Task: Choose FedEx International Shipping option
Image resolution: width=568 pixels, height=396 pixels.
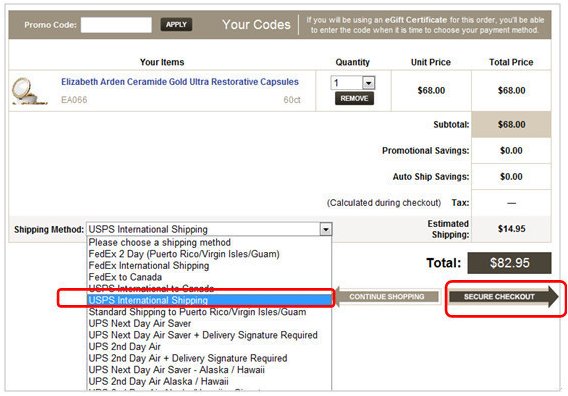Action: point(209,265)
